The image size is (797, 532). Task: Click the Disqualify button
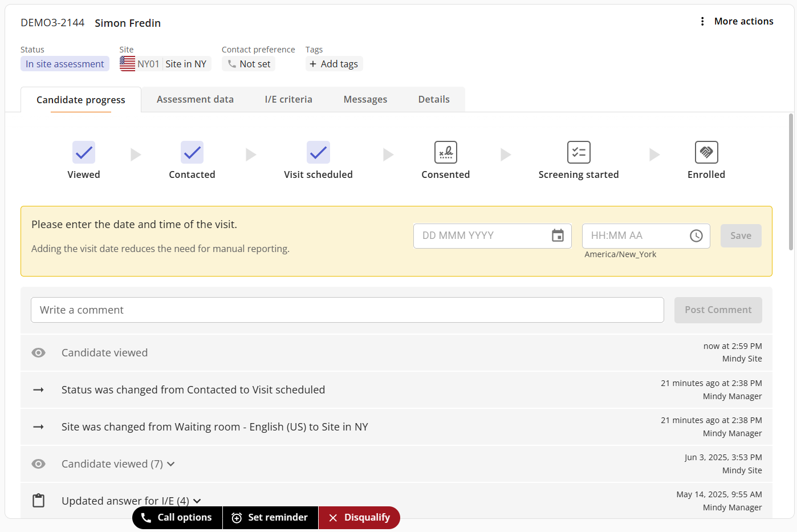(359, 517)
